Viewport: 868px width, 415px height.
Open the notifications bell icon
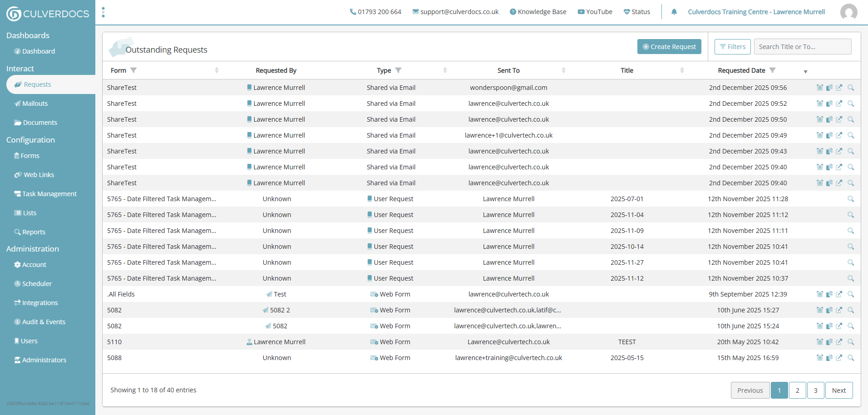[x=674, y=12]
